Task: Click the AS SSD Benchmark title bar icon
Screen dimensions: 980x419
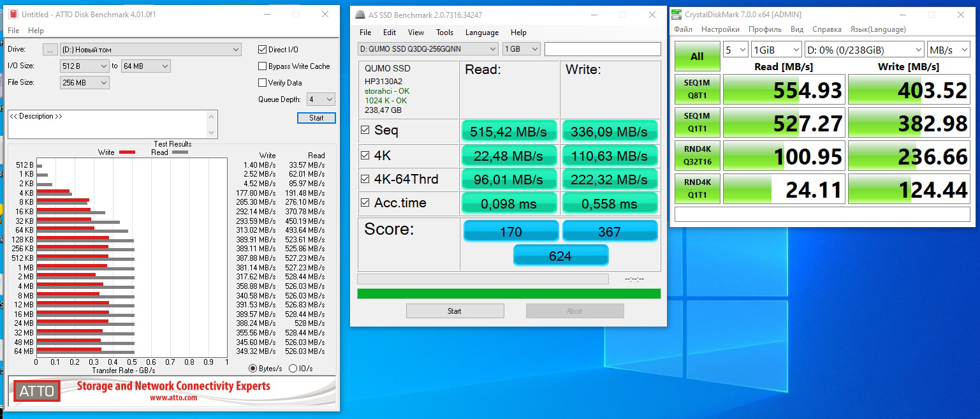Action: coord(360,15)
